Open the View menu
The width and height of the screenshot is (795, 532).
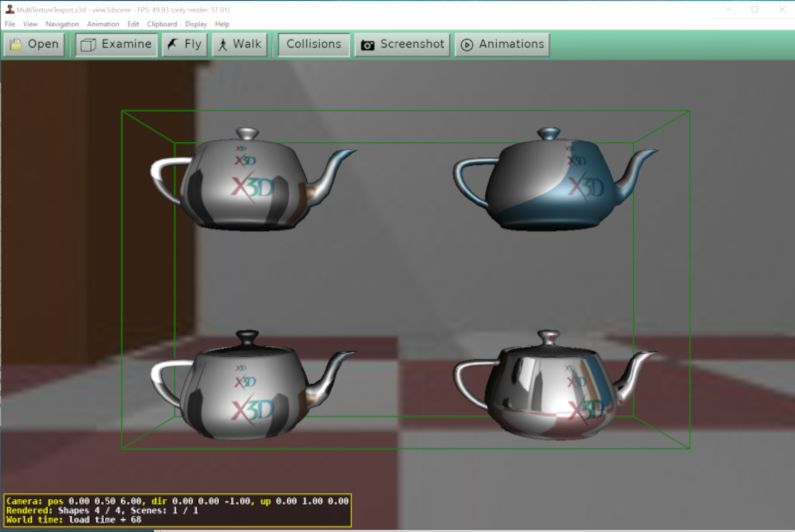coord(30,24)
